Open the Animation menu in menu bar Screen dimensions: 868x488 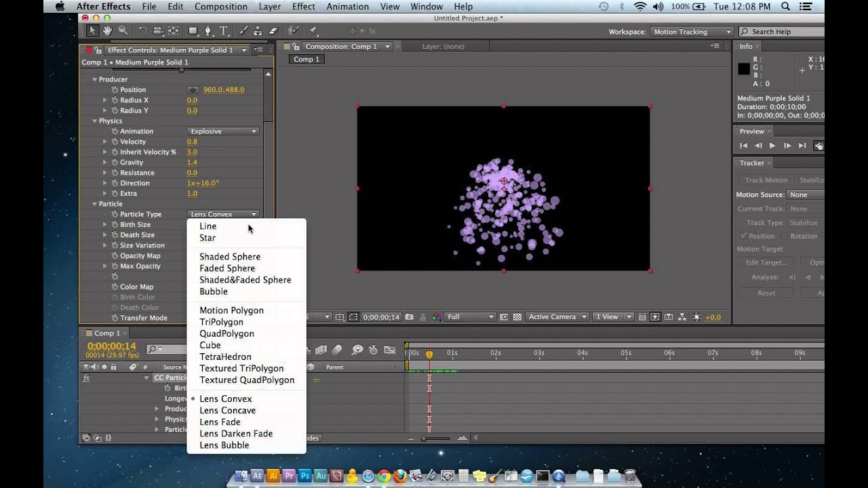click(x=348, y=7)
